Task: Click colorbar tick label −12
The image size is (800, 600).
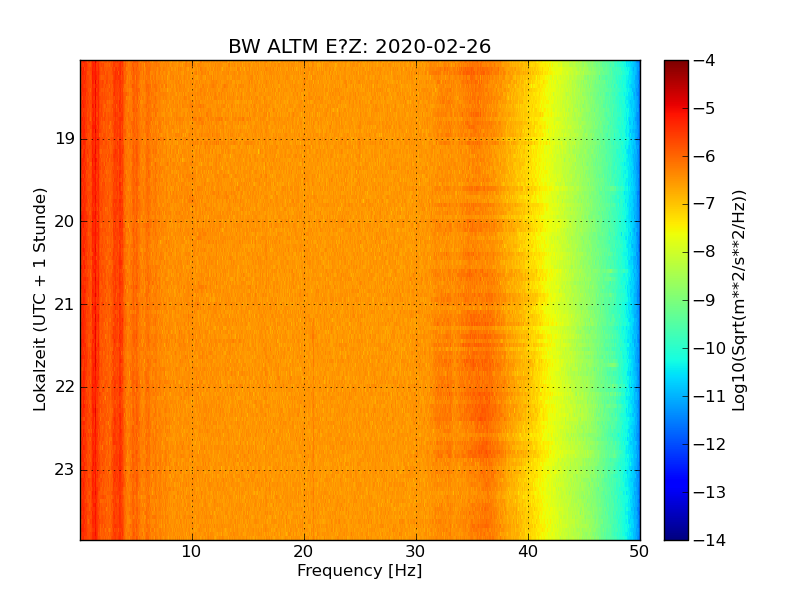Action: click(710, 444)
